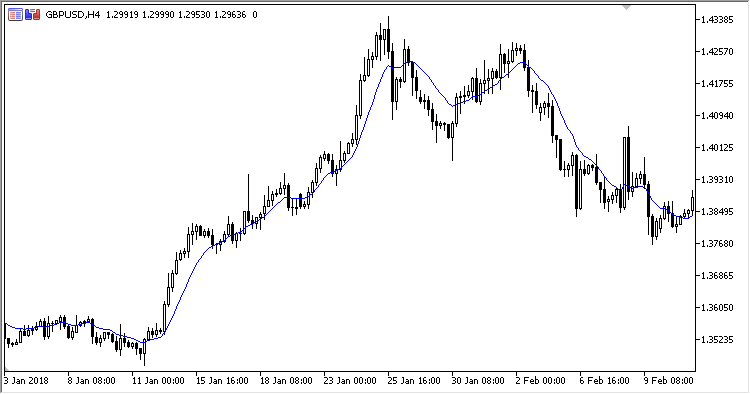
Task: Click the open price value 1.29919
Action: click(122, 15)
